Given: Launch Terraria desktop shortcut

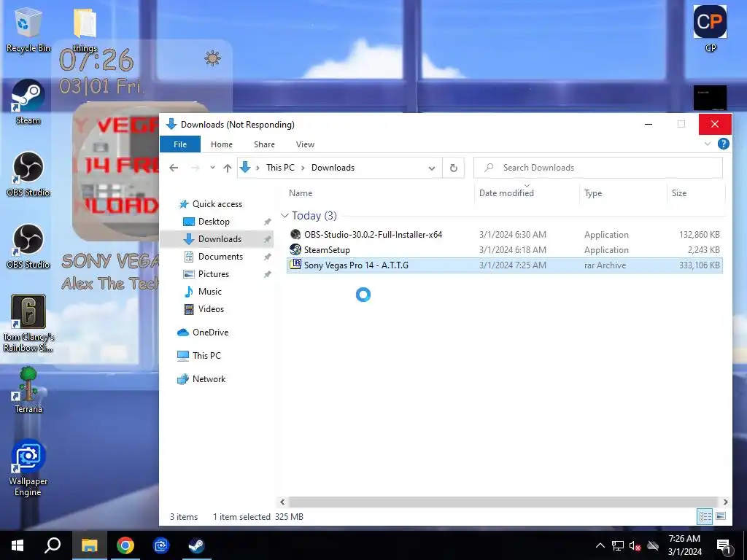Looking at the screenshot, I should pos(28,391).
